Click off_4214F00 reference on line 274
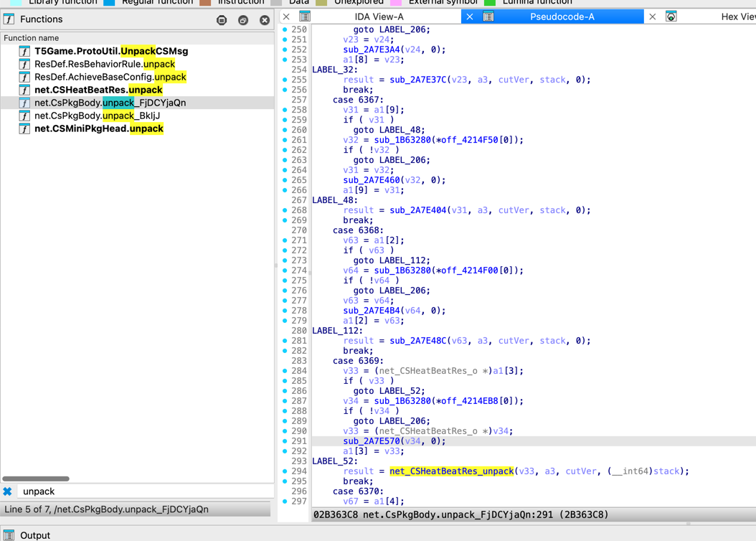Viewport: 756px width, 541px height. 469,270
